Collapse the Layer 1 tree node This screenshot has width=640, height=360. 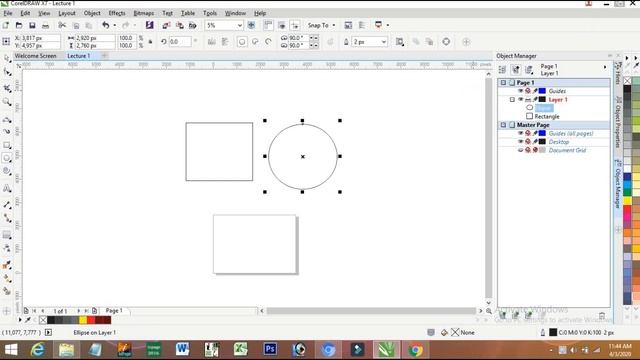tap(512, 99)
